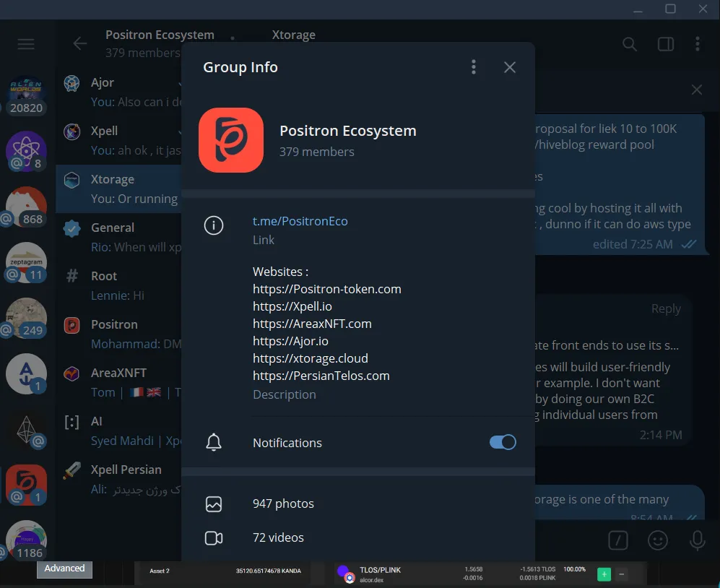Click the info circle icon
Viewport: 720px width, 588px height.
(214, 225)
